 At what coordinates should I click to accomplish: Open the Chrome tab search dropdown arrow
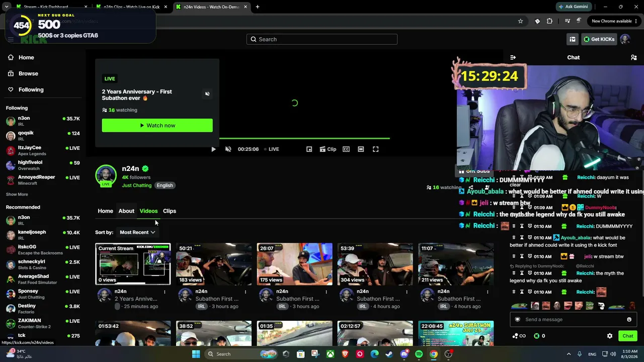[x=7, y=7]
